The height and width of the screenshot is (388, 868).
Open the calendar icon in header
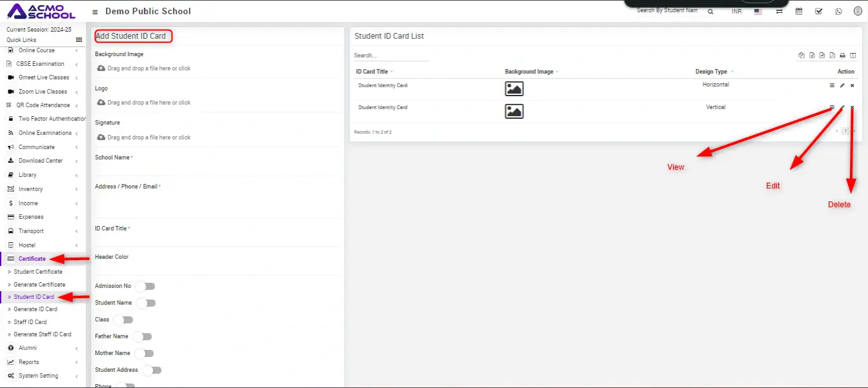(x=799, y=11)
